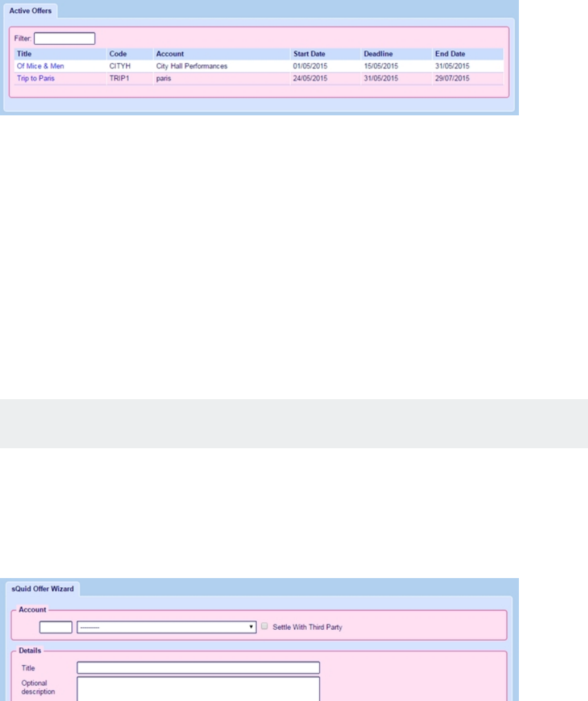Select the CITYH code cell
The height and width of the screenshot is (701, 588).
click(x=120, y=66)
